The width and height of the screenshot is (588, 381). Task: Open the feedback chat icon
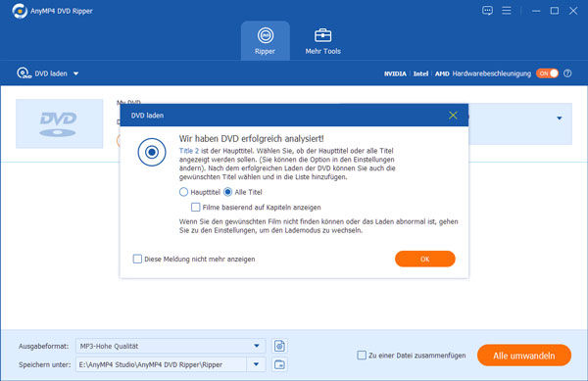[487, 11]
